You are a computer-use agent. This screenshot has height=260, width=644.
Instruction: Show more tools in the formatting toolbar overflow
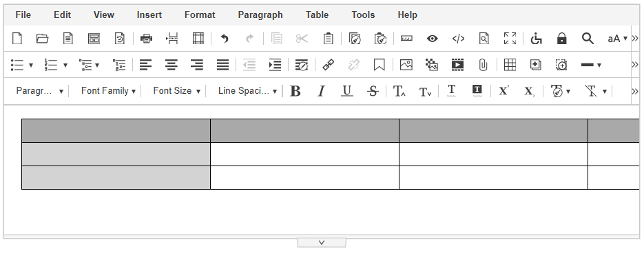click(635, 91)
